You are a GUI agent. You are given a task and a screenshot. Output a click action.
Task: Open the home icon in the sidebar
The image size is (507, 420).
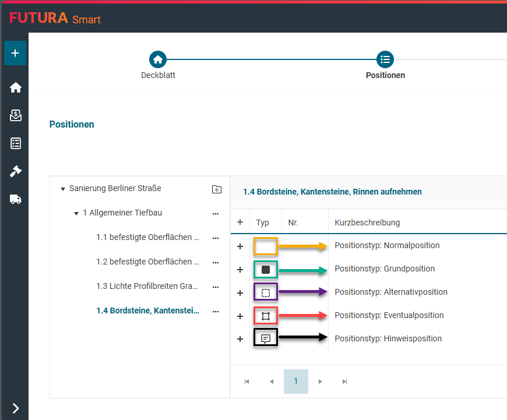point(16,87)
